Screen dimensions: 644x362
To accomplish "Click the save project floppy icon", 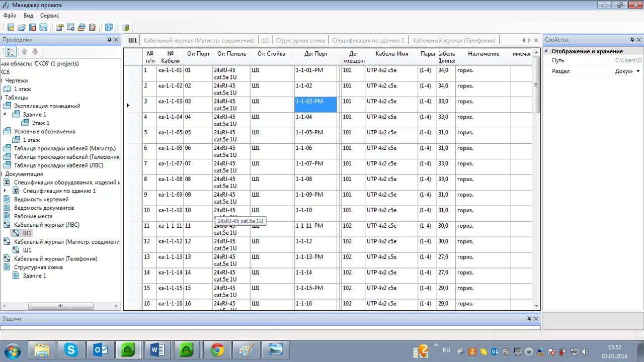I will [x=43, y=28].
